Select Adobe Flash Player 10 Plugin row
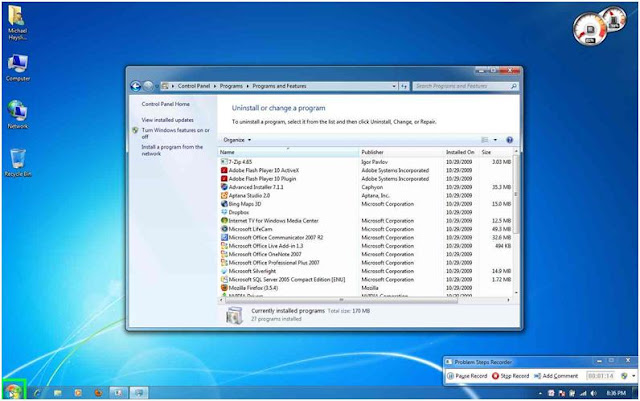 (365, 179)
